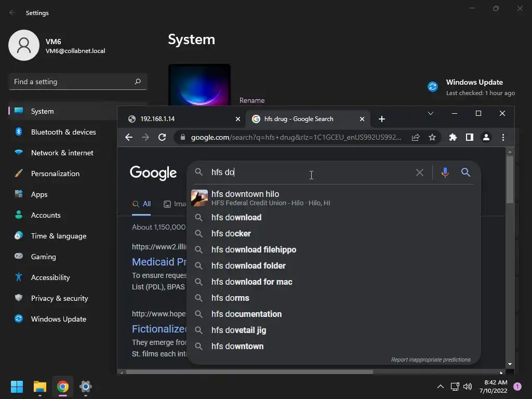Click Chrome icon on taskbar
The width and height of the screenshot is (532, 399).
click(63, 387)
